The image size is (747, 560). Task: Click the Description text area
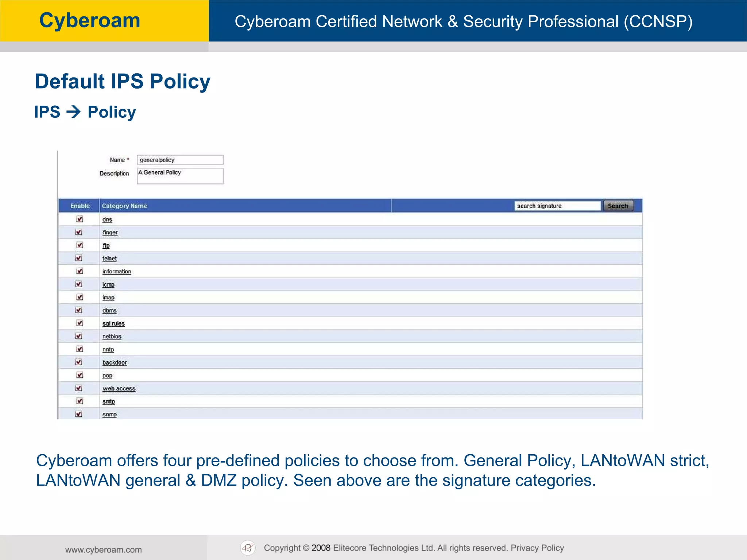pyautogui.click(x=180, y=176)
